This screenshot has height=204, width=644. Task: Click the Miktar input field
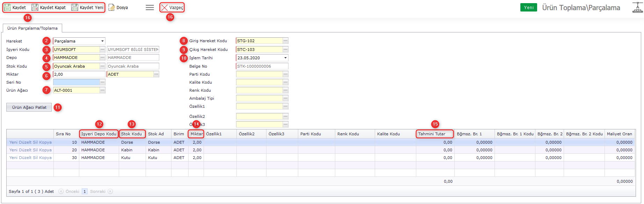point(79,74)
